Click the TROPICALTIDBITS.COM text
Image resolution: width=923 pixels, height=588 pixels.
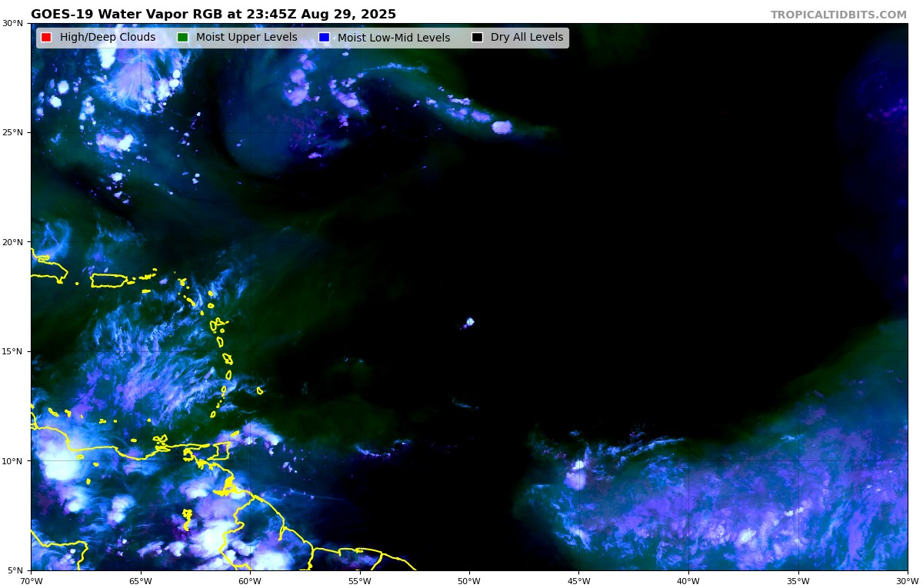[838, 15]
